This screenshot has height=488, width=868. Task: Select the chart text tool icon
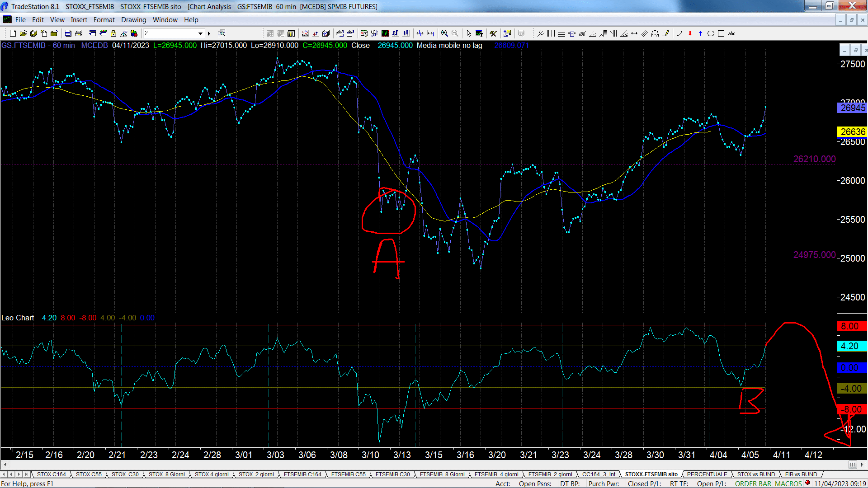point(479,33)
